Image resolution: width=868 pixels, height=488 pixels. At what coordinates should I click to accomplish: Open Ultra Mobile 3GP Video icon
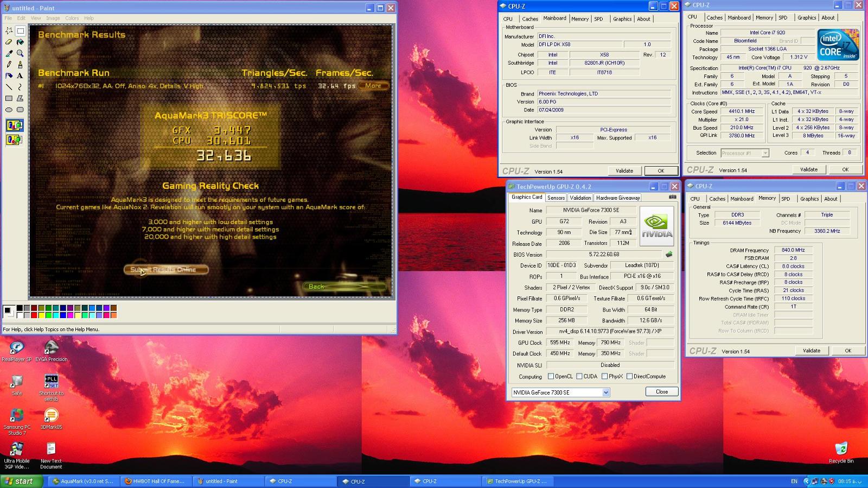[x=17, y=455]
